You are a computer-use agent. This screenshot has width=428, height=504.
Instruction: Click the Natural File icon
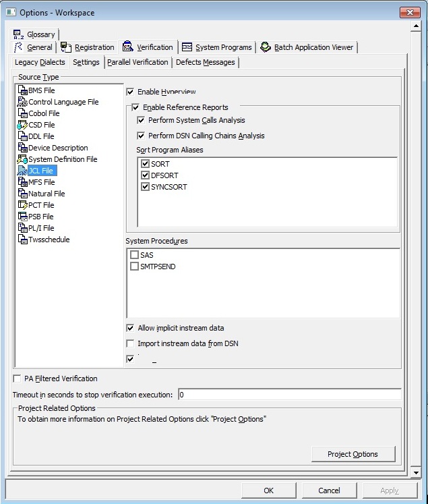[x=22, y=194]
